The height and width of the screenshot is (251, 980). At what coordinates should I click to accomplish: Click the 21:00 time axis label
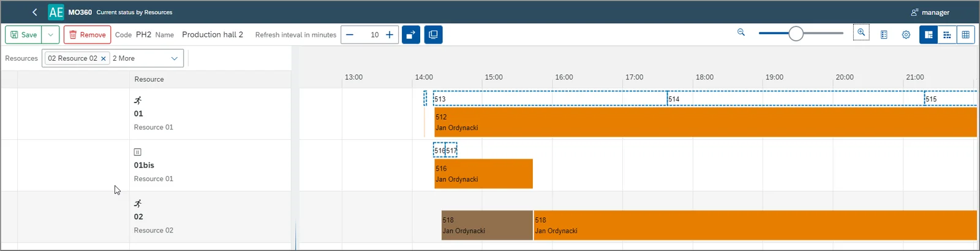pyautogui.click(x=914, y=77)
